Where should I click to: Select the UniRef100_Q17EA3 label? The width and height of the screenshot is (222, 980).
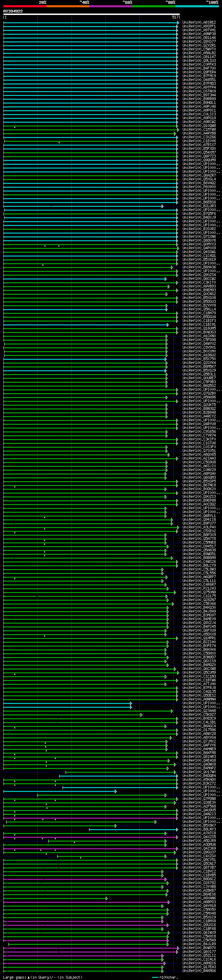(x=199, y=967)
